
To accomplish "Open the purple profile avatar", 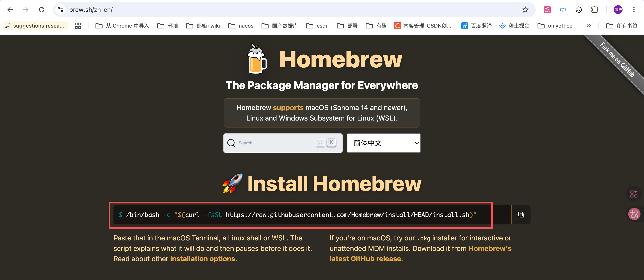I will (618, 10).
